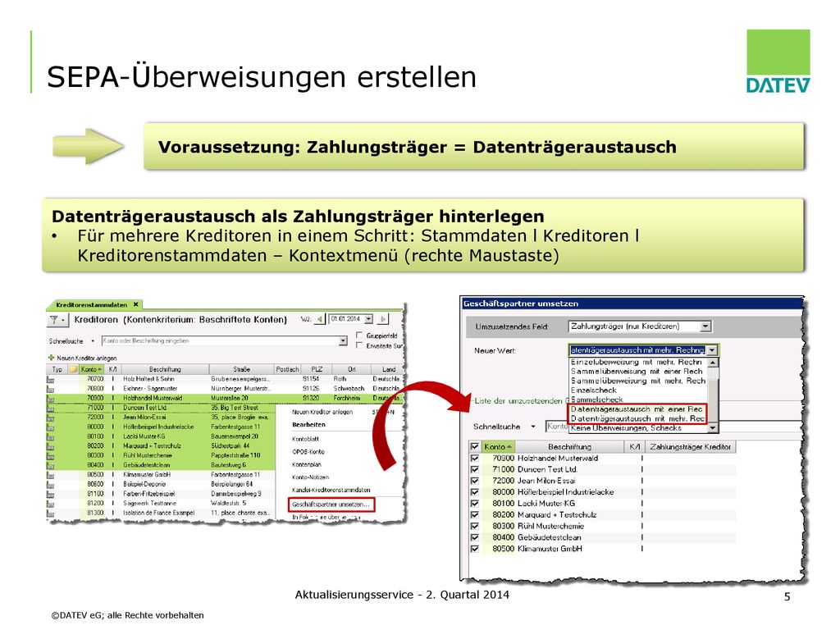Select Datenträgeraustausch mit mehr. Rechnungen option
This screenshot has width=840, height=630.
pyautogui.click(x=637, y=418)
